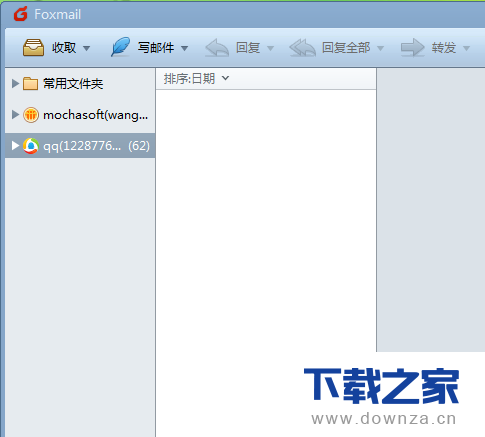This screenshot has height=437, width=485.
Task: Click the Foxmail logo in title bar
Action: [21, 14]
